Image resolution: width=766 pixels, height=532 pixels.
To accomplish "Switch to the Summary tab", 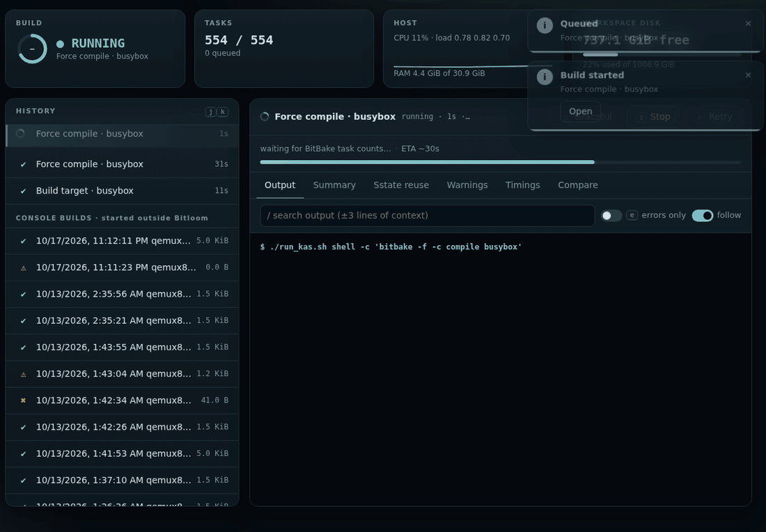I will click(x=334, y=185).
